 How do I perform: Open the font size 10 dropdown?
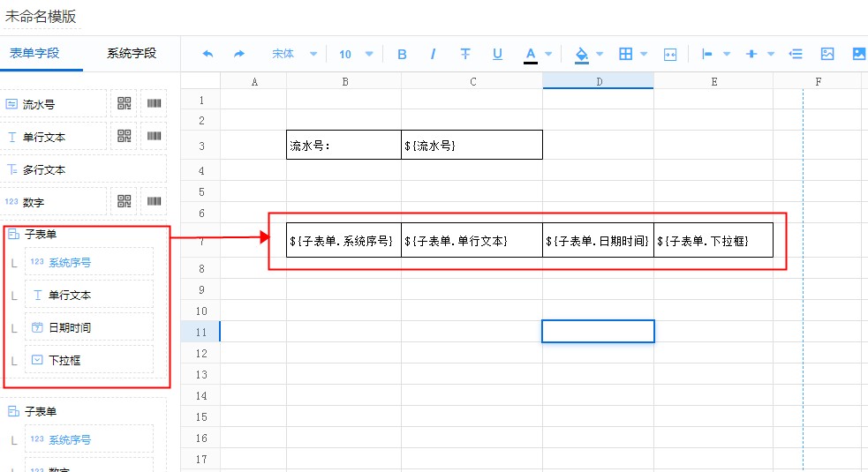[356, 55]
